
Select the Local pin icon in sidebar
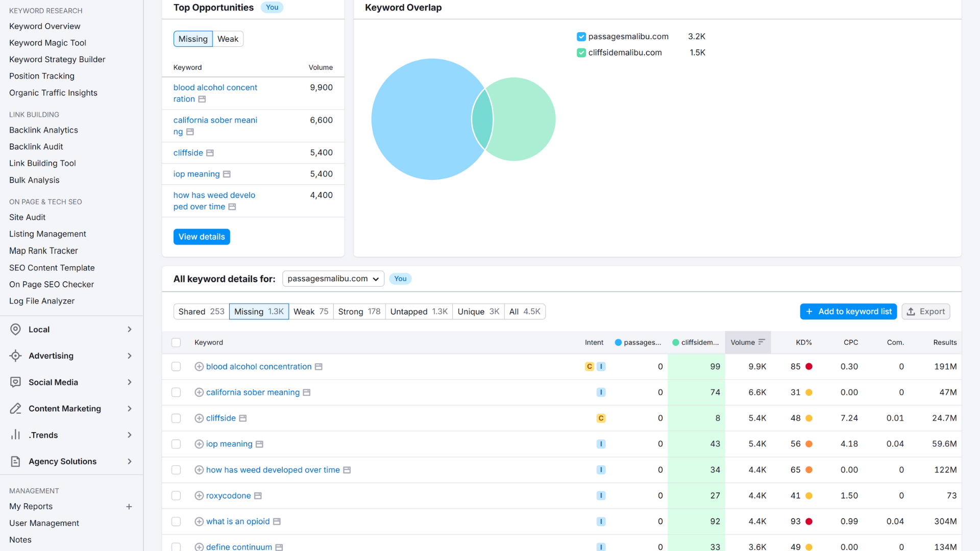(15, 329)
